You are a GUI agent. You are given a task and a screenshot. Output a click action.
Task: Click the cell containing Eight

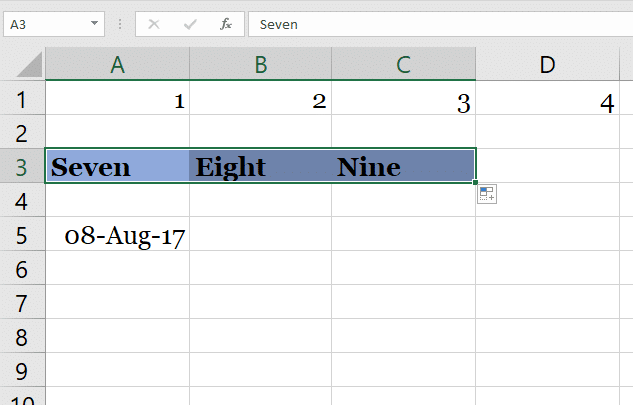coord(261,167)
